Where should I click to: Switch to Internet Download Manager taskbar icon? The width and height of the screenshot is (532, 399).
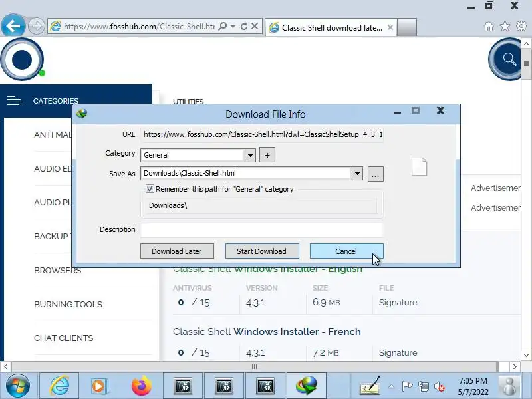point(307,386)
